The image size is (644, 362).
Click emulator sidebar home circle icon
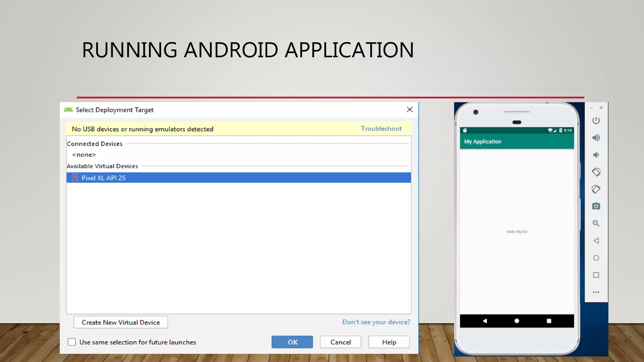(596, 258)
